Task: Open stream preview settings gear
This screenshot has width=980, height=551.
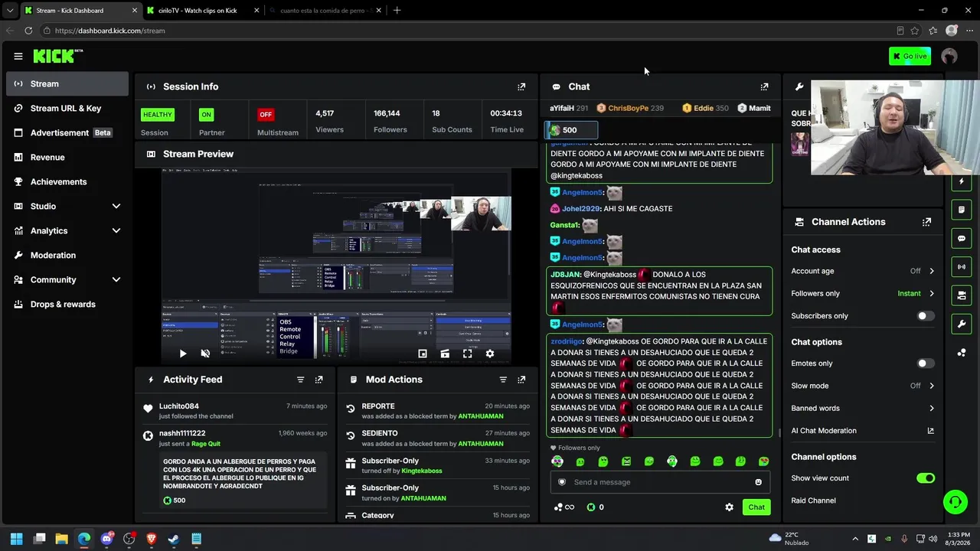Action: click(490, 354)
